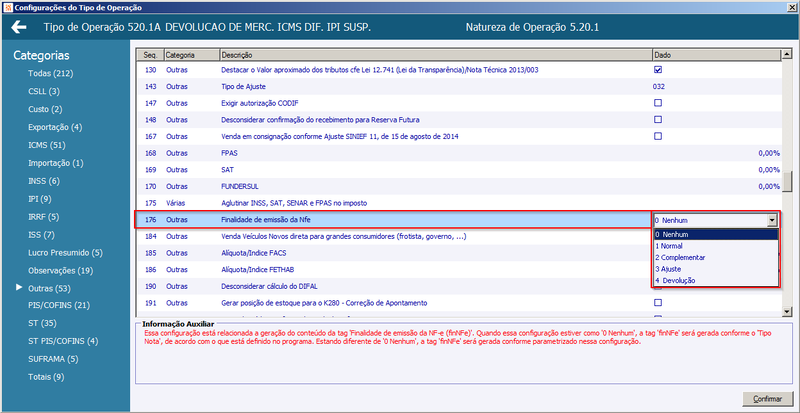Select the FUNDERSUL row

pos(459,186)
